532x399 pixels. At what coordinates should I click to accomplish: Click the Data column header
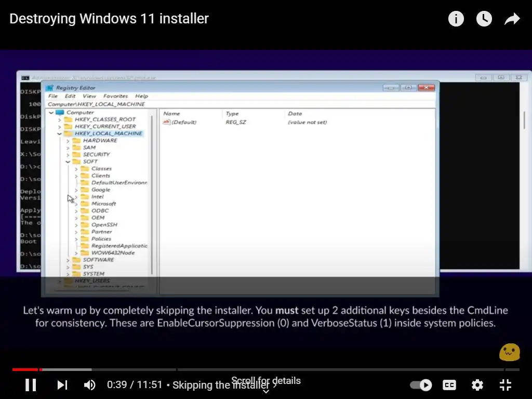coord(295,114)
